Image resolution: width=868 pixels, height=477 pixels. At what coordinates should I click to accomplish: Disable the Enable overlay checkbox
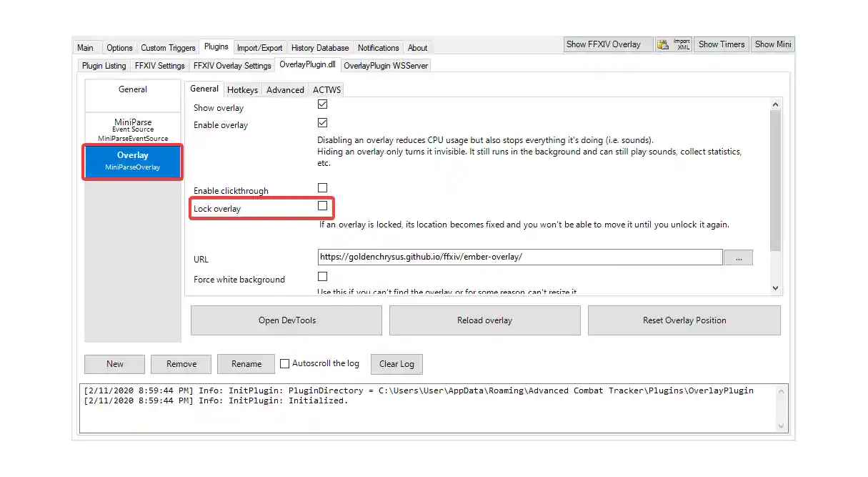click(322, 122)
